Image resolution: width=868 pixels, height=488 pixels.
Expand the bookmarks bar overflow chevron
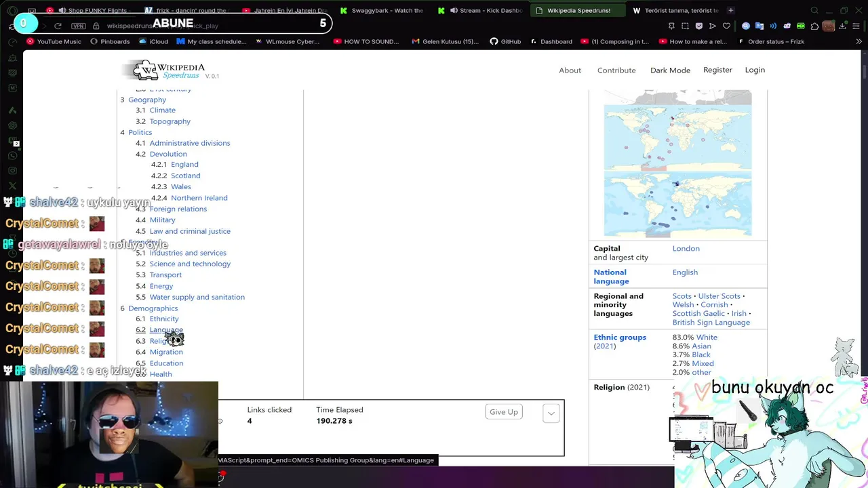point(859,41)
